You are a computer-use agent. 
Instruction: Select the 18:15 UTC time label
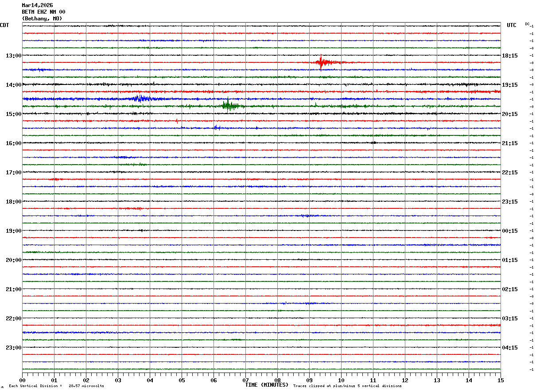point(510,56)
